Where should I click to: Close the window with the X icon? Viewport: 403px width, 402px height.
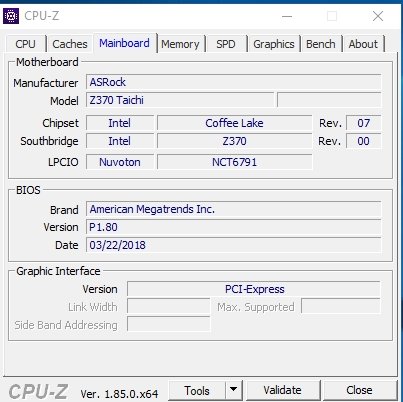coord(378,16)
